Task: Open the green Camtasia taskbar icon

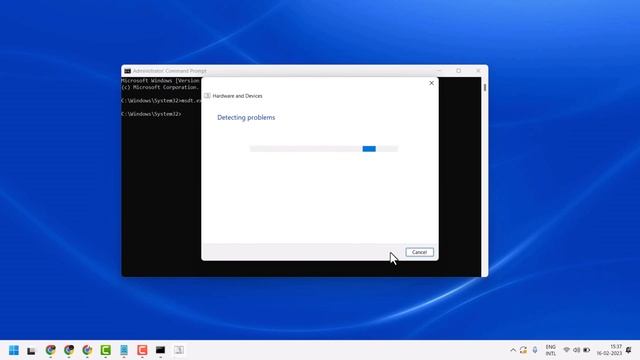Action: tap(106, 350)
